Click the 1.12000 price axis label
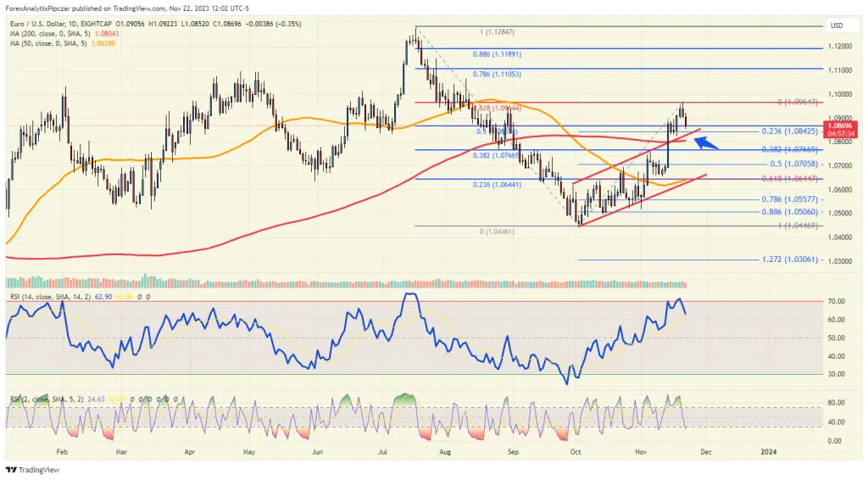The height and width of the screenshot is (480, 868). click(x=840, y=46)
